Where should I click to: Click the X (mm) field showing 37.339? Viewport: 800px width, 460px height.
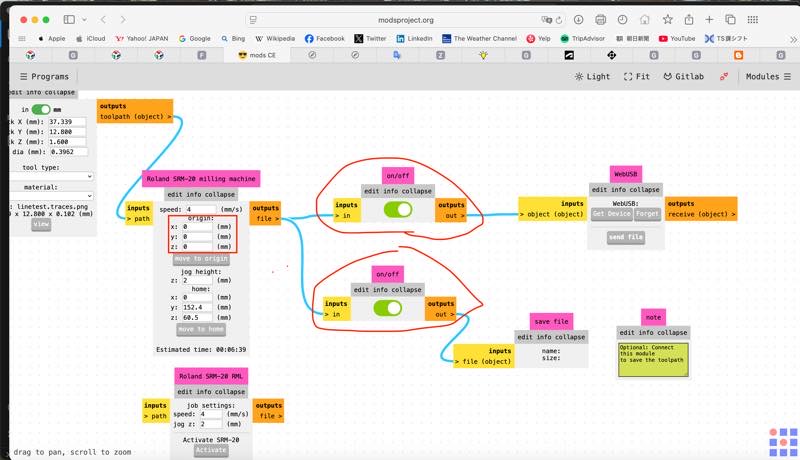(67, 122)
